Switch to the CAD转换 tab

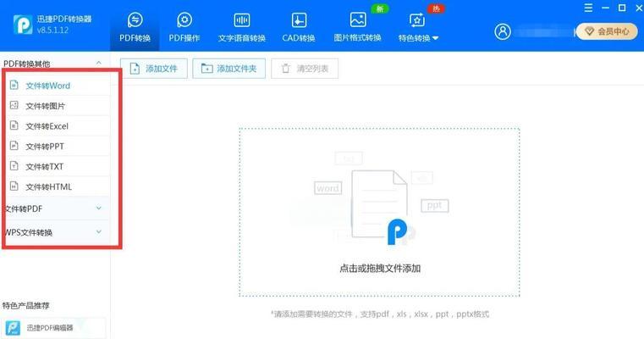[299, 26]
